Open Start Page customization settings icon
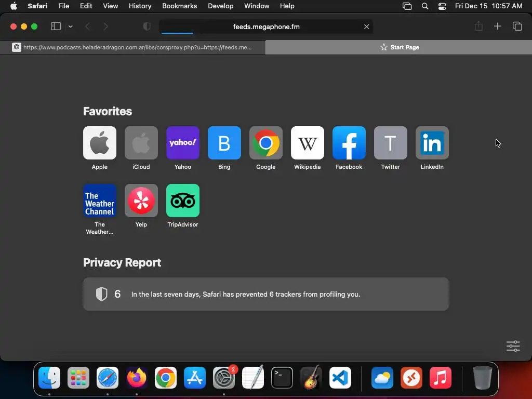The image size is (532, 399). [x=513, y=346]
